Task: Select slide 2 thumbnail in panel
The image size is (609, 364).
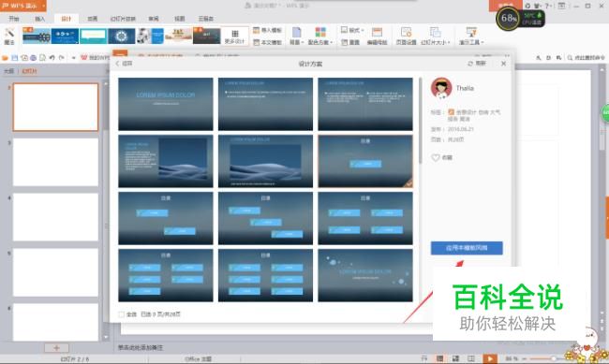Action: point(55,107)
